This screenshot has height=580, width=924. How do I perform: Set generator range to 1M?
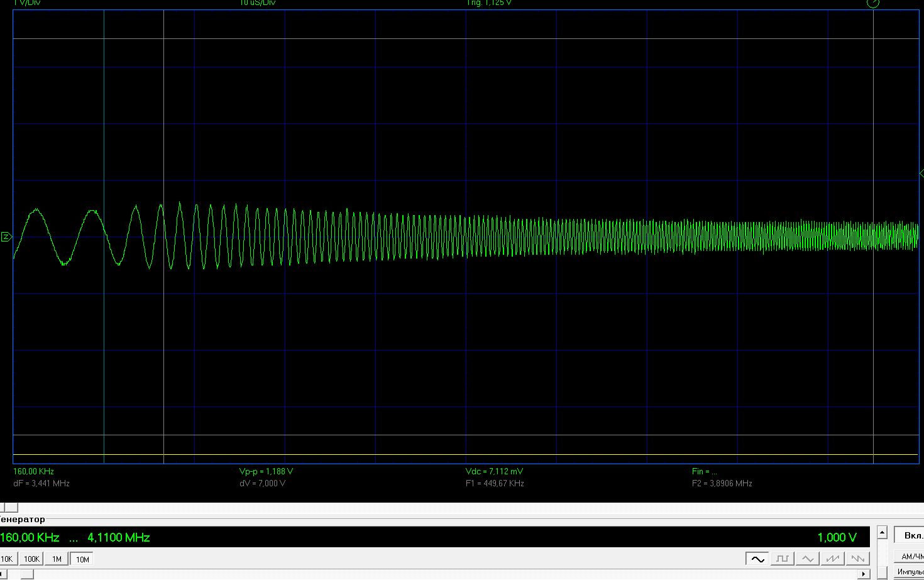click(57, 559)
